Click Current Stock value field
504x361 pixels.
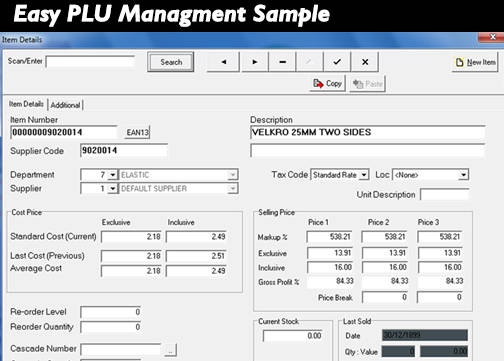(293, 336)
